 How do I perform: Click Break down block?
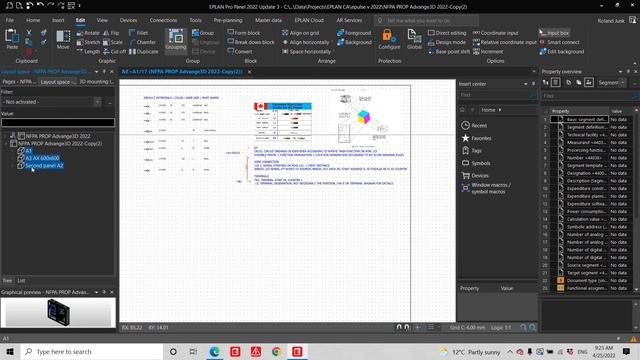251,42
